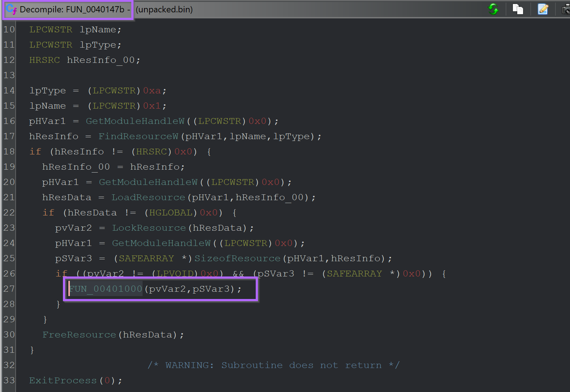
Task: Click ExitProcess call on line 33
Action: [x=63, y=380]
